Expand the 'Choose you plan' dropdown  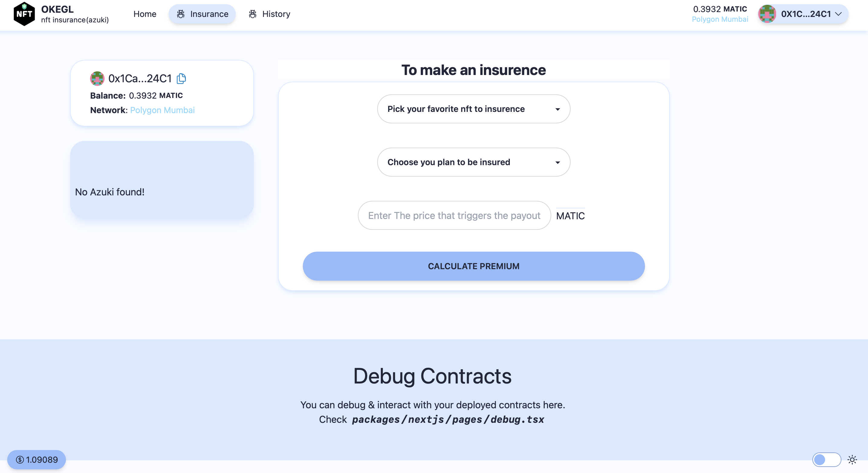(473, 162)
